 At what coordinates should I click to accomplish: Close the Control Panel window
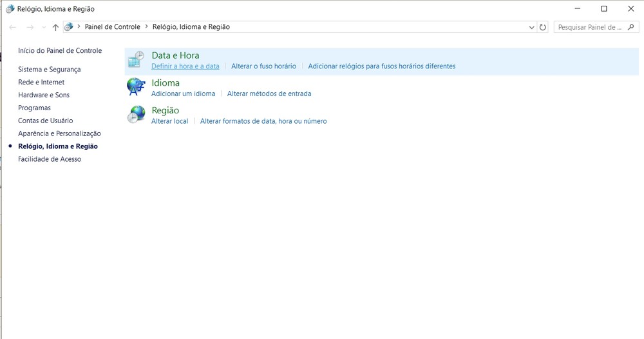(x=631, y=8)
